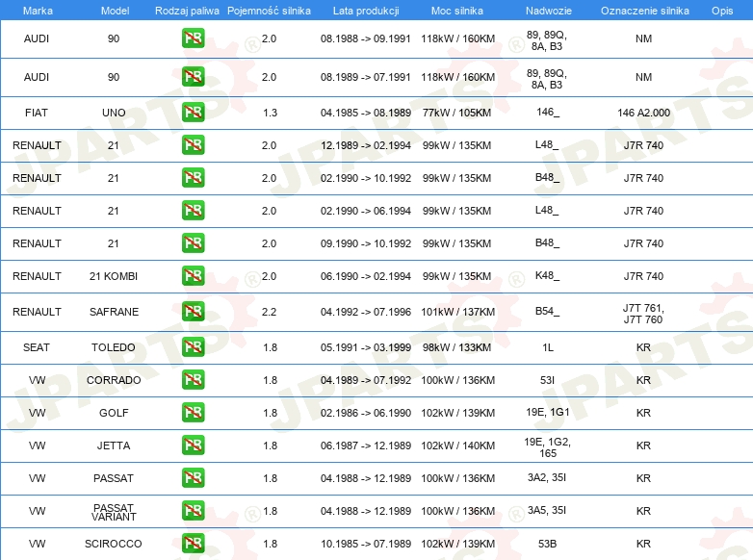Click the Nadwozie column header
753x560 pixels.
click(549, 11)
